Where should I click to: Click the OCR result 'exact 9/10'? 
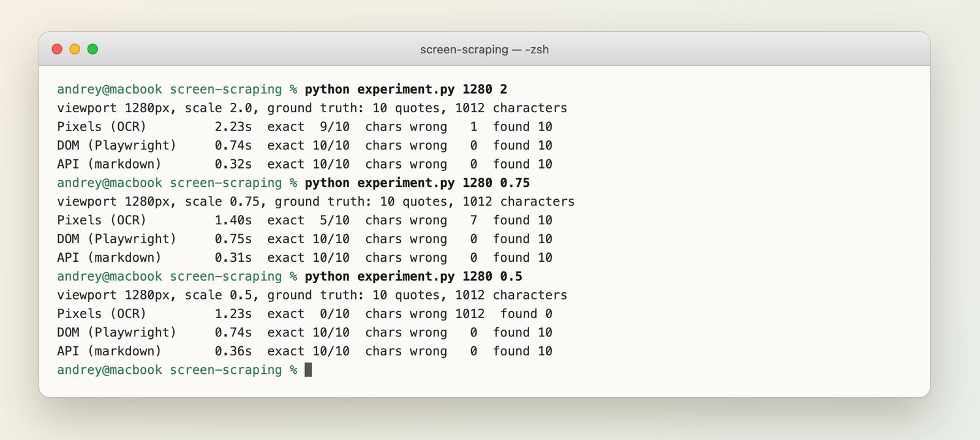[308, 127]
